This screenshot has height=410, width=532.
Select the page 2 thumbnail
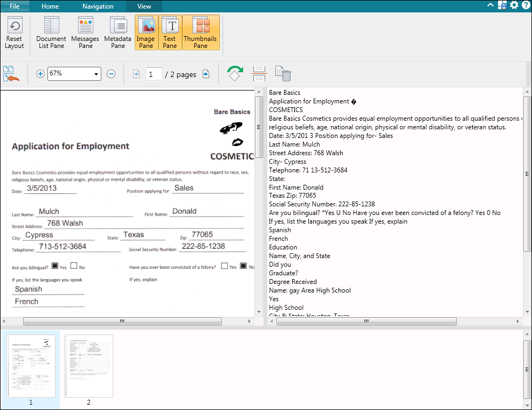coord(88,366)
